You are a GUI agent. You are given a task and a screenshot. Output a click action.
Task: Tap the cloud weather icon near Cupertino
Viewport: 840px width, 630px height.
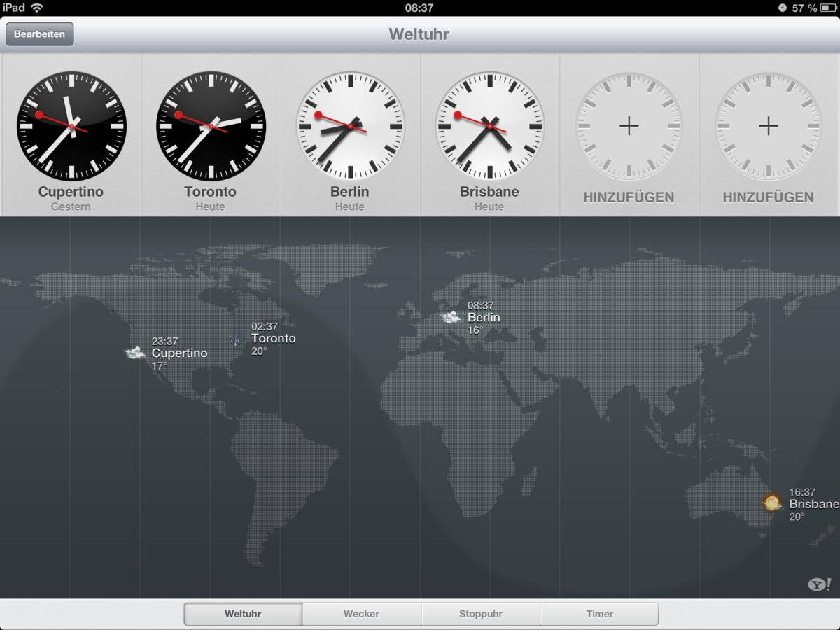tap(135, 353)
